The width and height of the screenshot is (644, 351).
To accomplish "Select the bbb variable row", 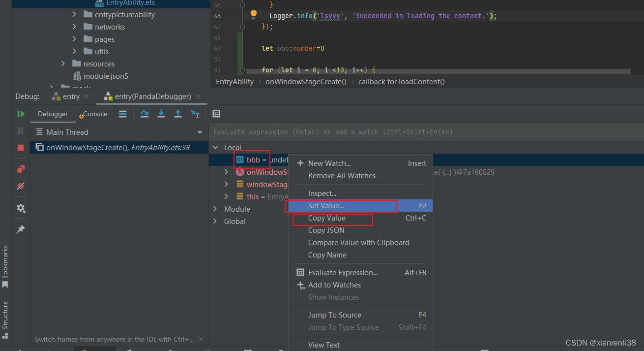I will tap(248, 160).
